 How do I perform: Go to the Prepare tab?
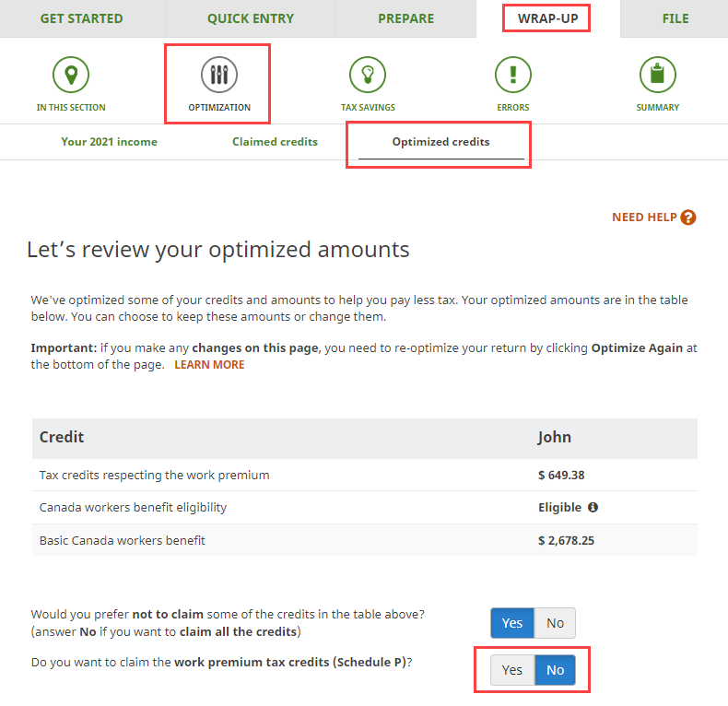click(x=405, y=18)
